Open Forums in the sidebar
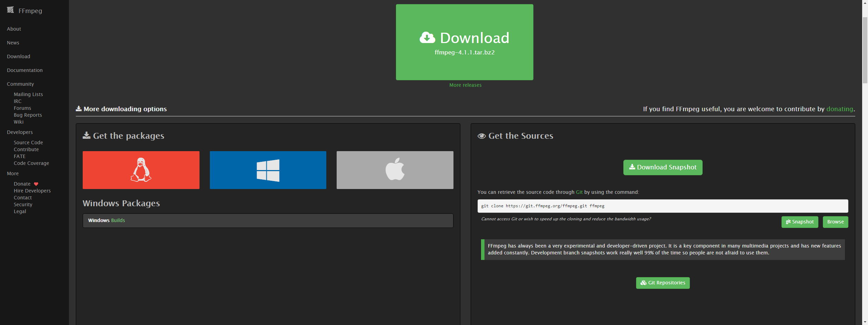This screenshot has height=325, width=868. coord(22,108)
